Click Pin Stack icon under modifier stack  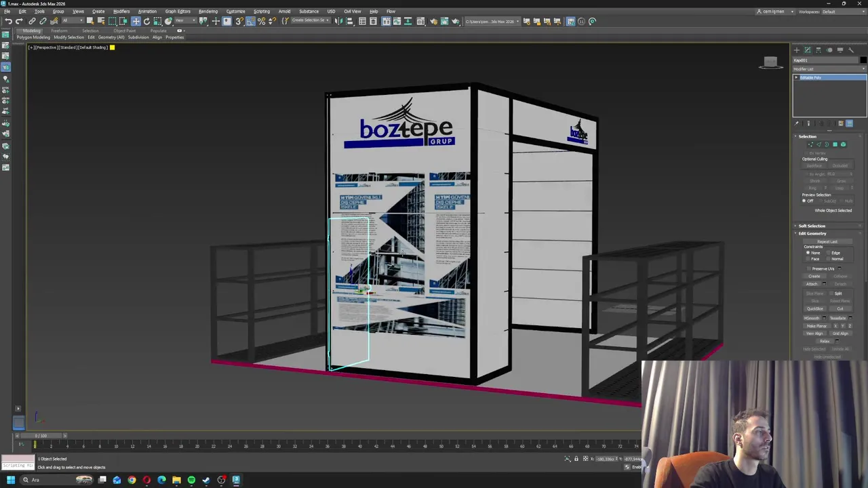point(797,123)
